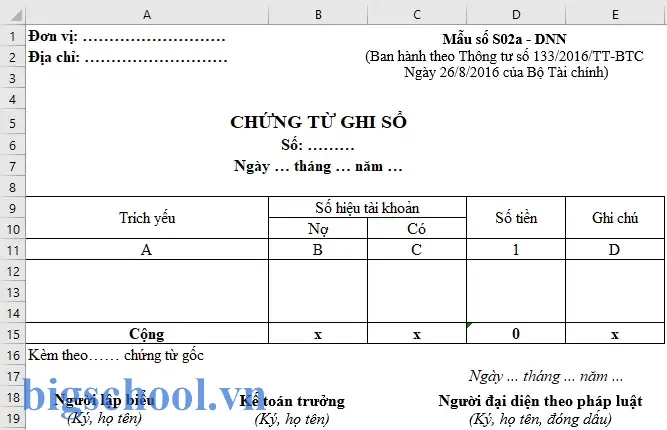This screenshot has height=430, width=667.
Task: Click the empty Ghi chú cell in row 13
Action: (x=615, y=292)
